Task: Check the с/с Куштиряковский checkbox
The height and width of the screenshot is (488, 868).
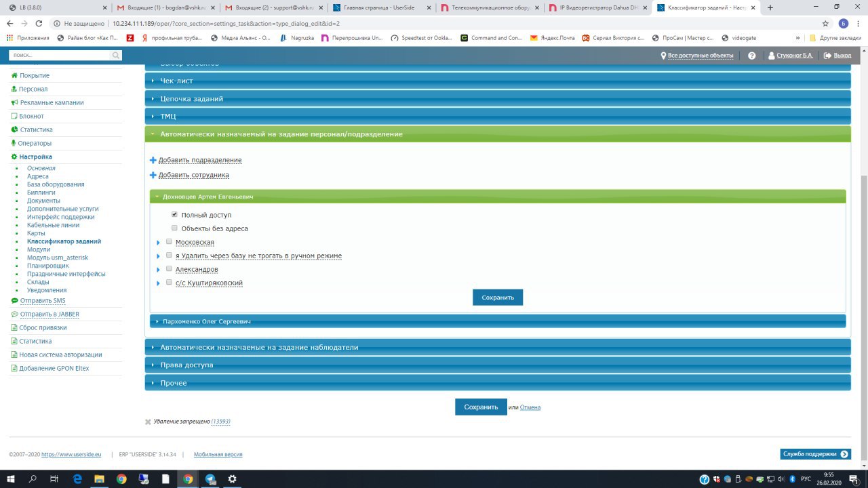Action: [169, 282]
